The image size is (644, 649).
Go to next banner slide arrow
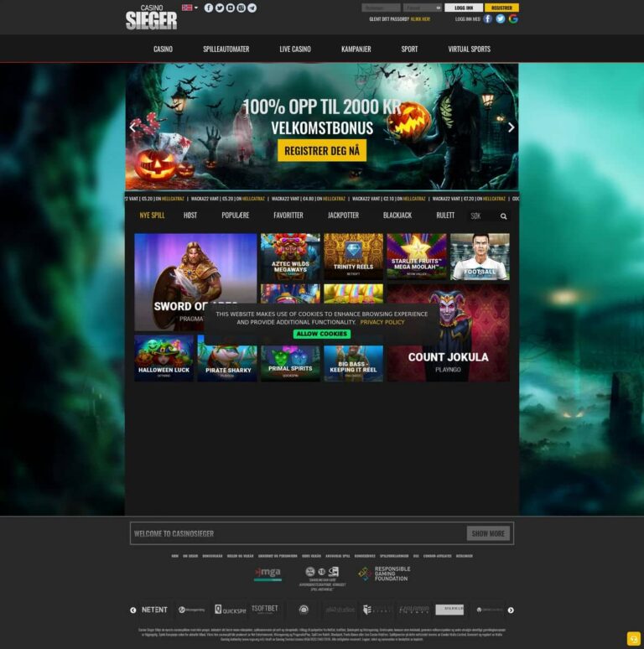pyautogui.click(x=512, y=127)
